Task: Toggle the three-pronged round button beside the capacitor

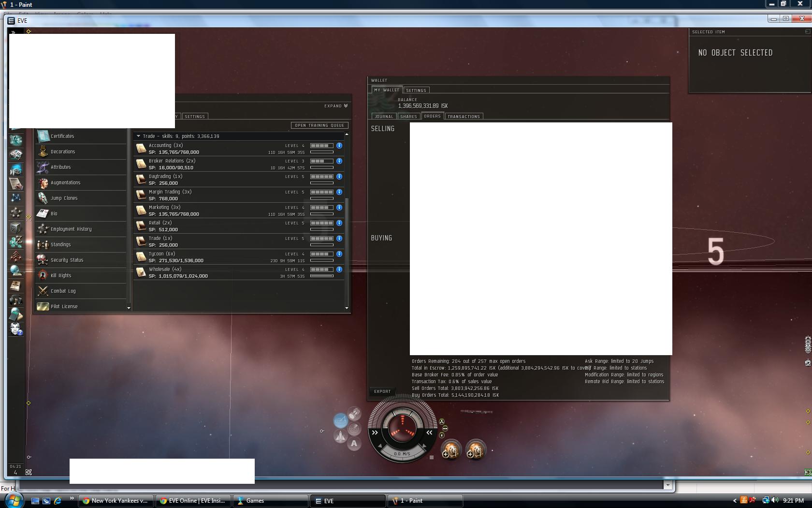Action: tap(441, 422)
